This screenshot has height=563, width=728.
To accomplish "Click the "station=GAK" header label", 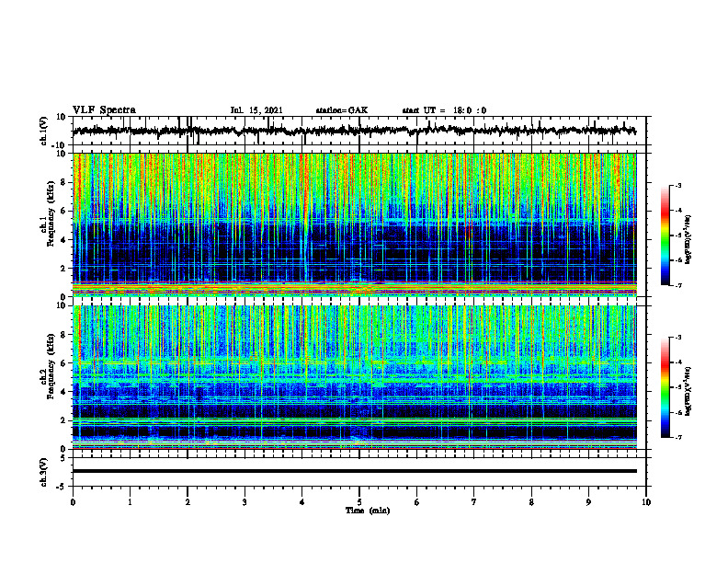I will click(x=342, y=110).
